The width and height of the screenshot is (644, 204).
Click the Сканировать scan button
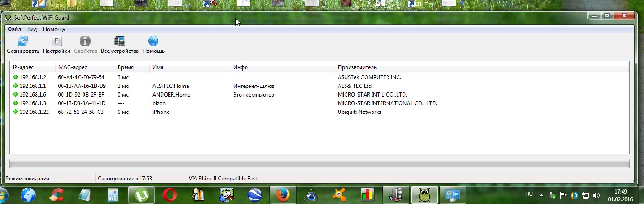point(23,45)
